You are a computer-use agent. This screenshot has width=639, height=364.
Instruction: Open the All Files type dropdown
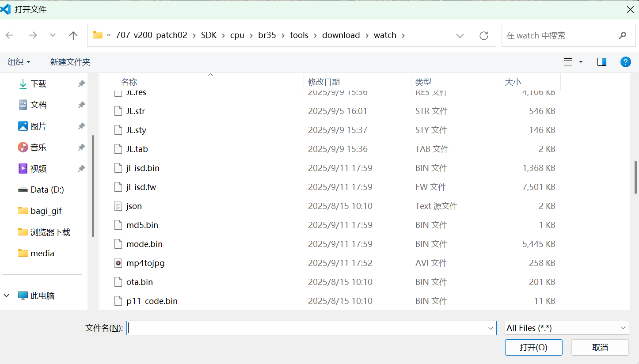coord(567,328)
